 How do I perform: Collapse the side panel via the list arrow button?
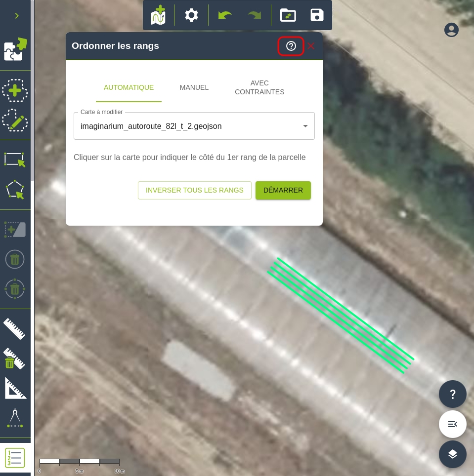(452, 424)
